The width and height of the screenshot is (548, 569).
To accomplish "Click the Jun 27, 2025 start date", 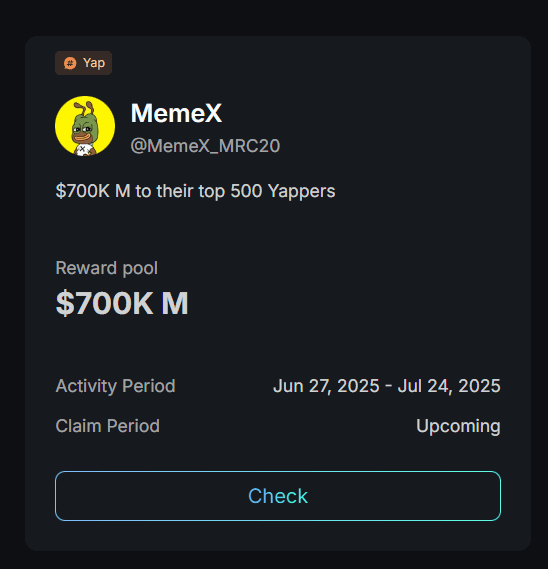I will pos(326,386).
